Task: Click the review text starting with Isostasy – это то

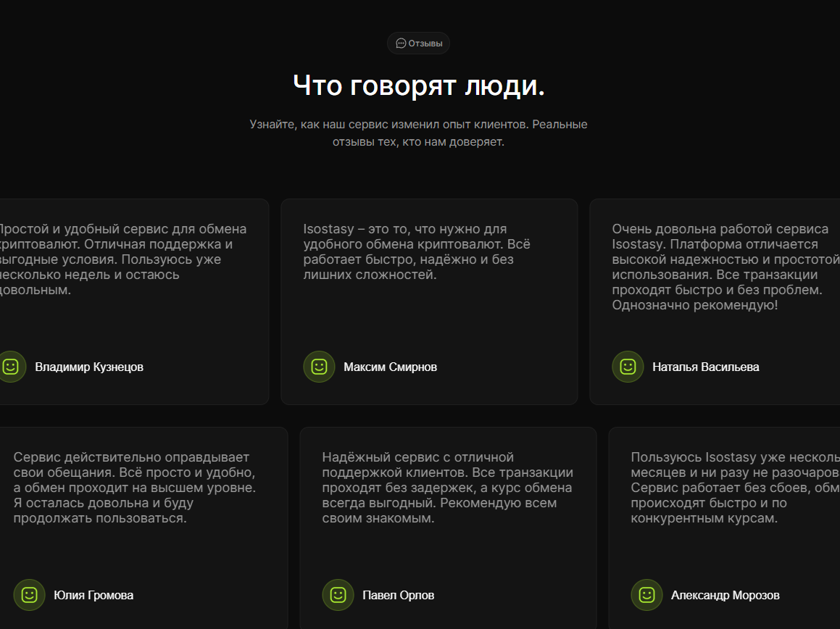Action: click(x=417, y=251)
